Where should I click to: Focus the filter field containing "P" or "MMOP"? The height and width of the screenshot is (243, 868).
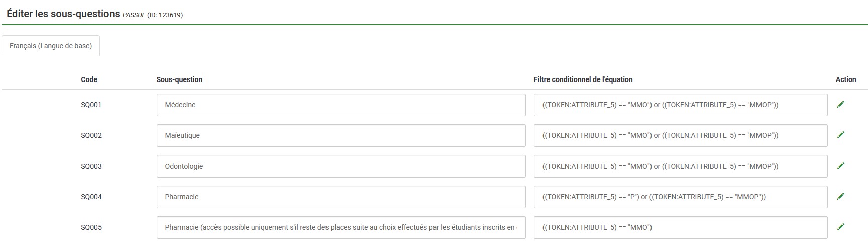[x=680, y=197]
